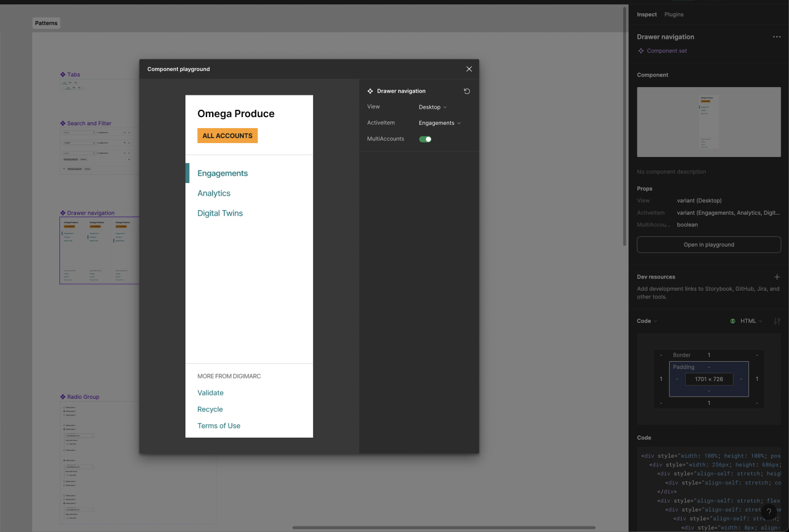Screen dimensions: 789x532
Task: Open the Terms of Use link
Action: pyautogui.click(x=219, y=426)
